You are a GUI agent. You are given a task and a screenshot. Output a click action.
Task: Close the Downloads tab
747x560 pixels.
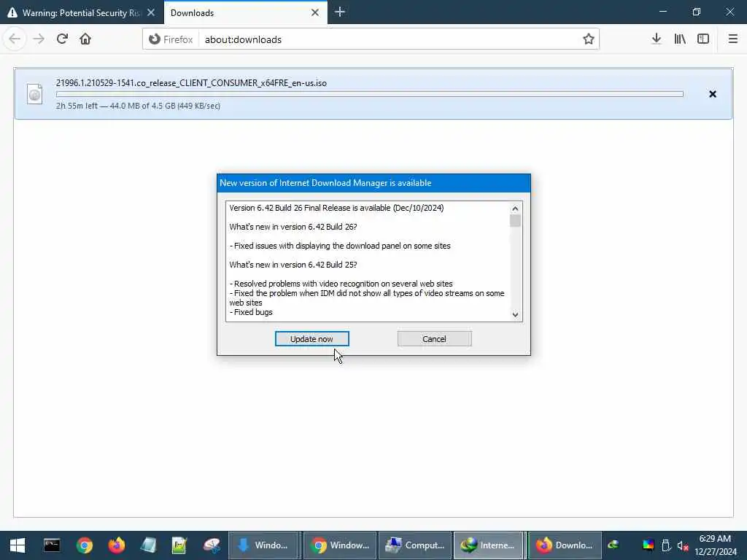[x=315, y=13]
